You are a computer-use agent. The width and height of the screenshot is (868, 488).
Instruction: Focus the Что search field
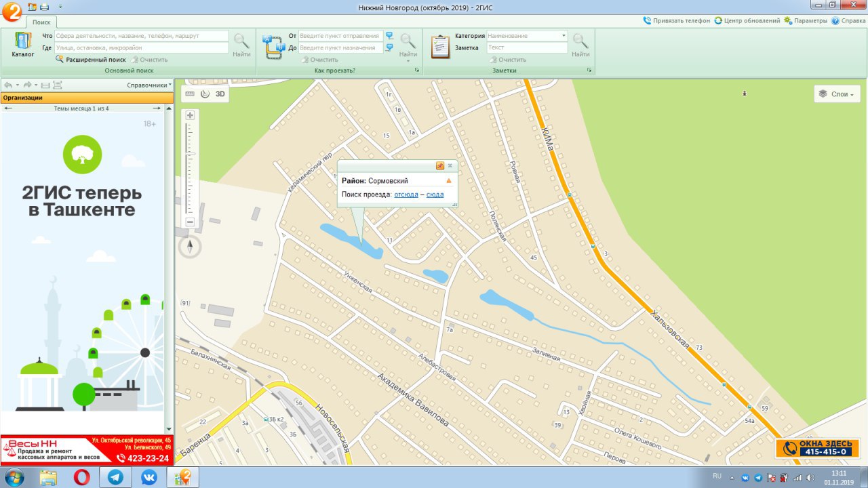tap(141, 36)
